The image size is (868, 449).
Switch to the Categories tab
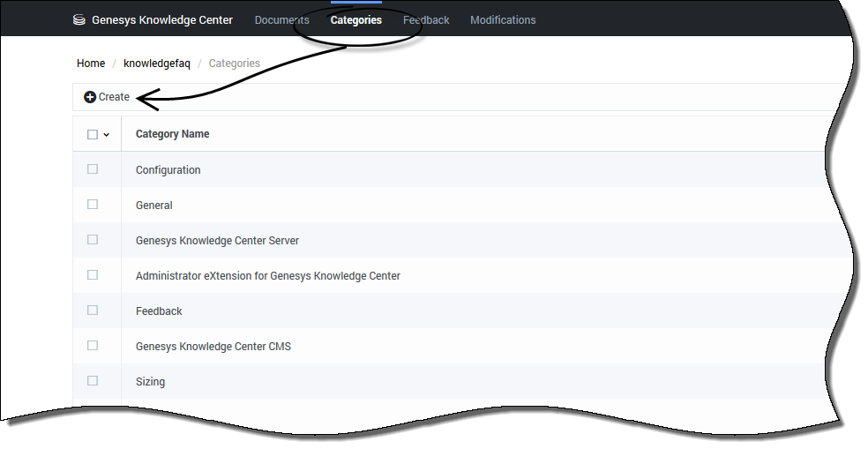click(x=356, y=20)
